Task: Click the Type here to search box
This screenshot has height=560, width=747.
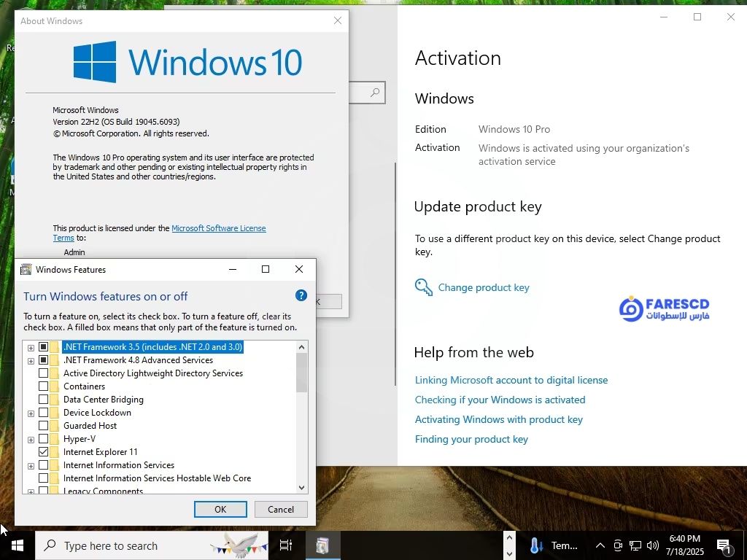Action: coord(152,545)
